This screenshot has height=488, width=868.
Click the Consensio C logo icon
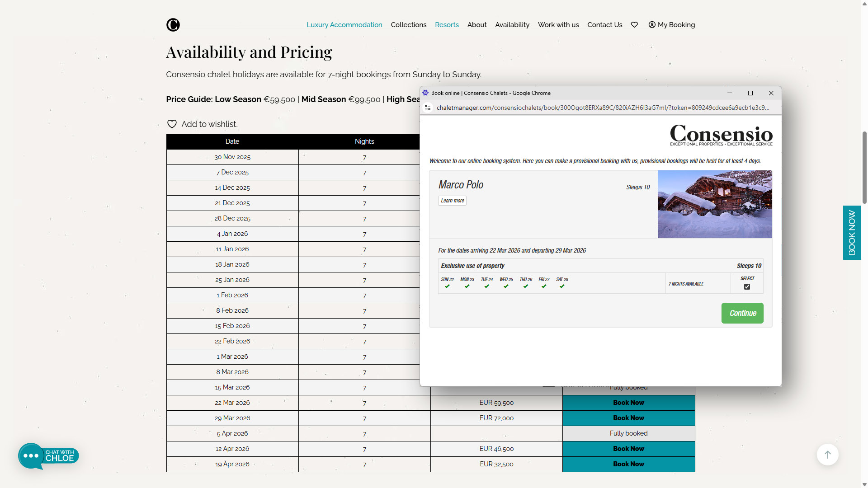pyautogui.click(x=173, y=25)
